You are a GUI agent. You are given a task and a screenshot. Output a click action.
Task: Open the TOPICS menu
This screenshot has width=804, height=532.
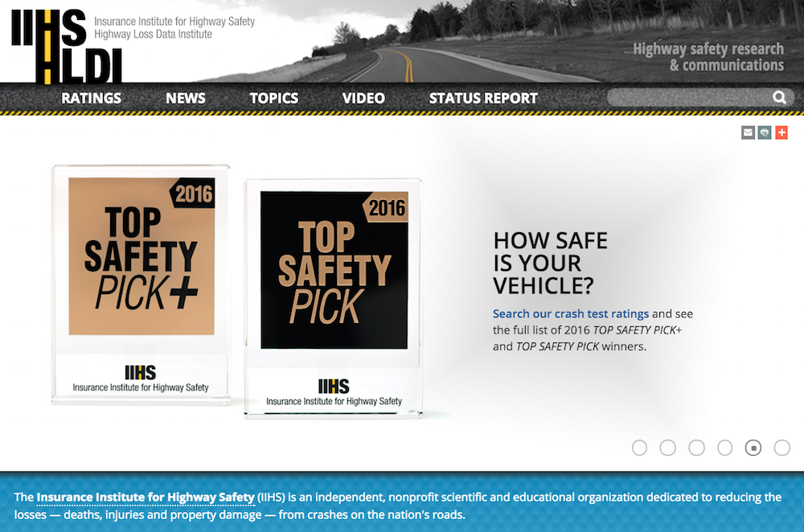click(x=273, y=97)
